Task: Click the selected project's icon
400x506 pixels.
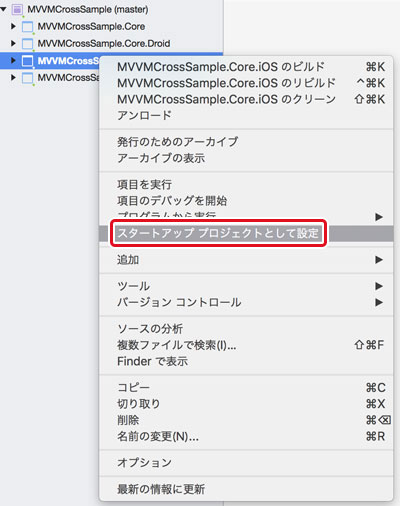Action: coord(27,61)
